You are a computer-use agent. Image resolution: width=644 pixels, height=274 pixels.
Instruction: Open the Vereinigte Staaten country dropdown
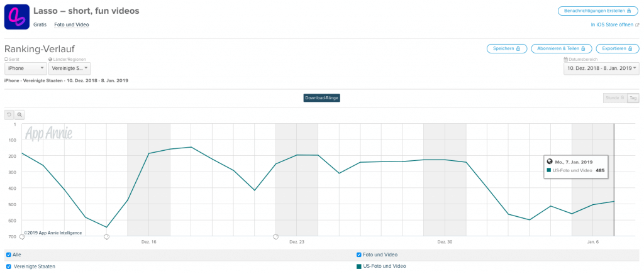pos(69,68)
